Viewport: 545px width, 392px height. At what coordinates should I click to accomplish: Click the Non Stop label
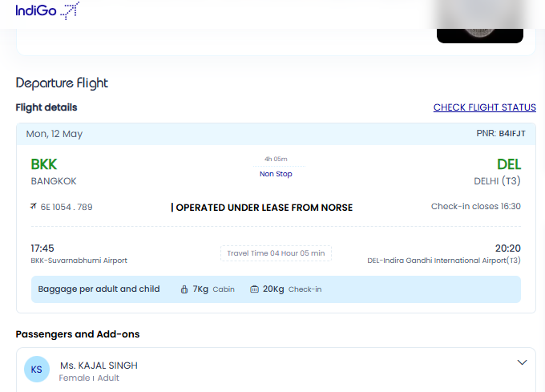276,174
